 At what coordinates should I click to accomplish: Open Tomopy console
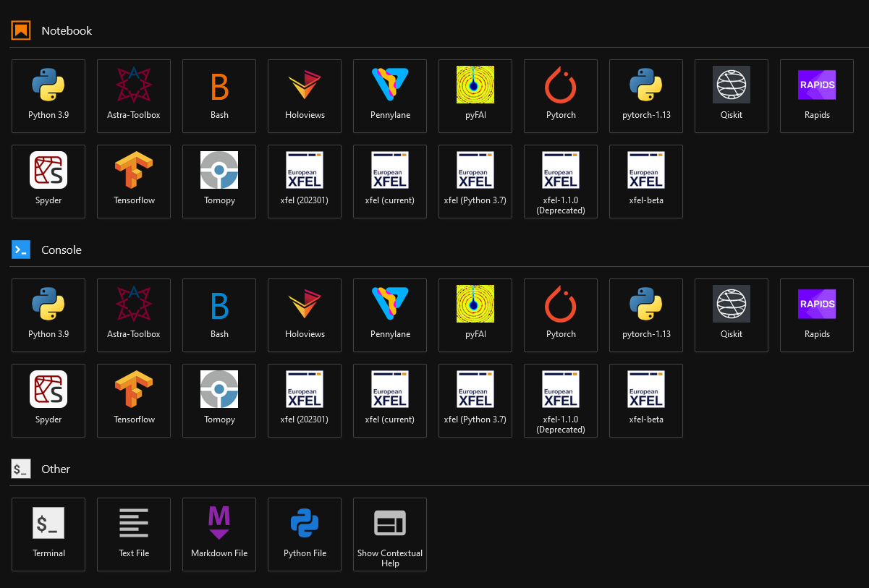(x=219, y=400)
